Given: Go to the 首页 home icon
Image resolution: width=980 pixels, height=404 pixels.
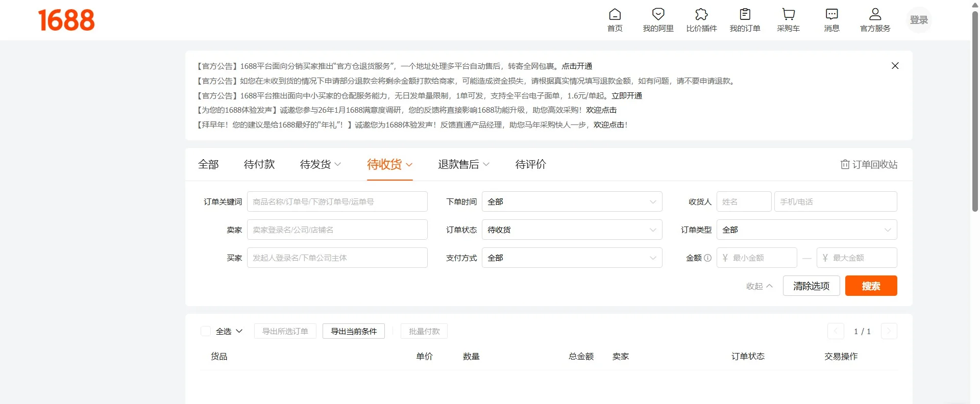Looking at the screenshot, I should coord(615,15).
